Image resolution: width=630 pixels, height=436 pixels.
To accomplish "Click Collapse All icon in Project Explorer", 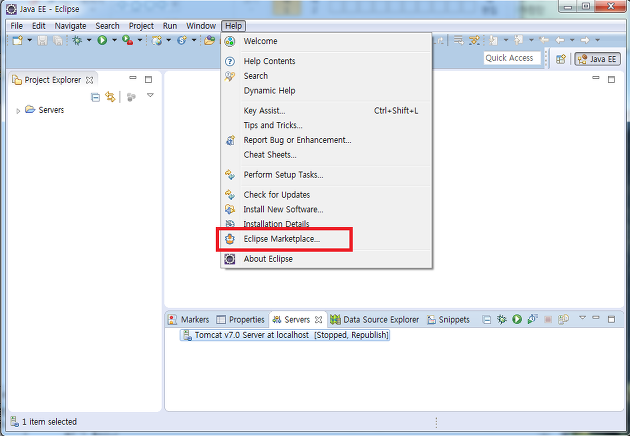I will [95, 97].
